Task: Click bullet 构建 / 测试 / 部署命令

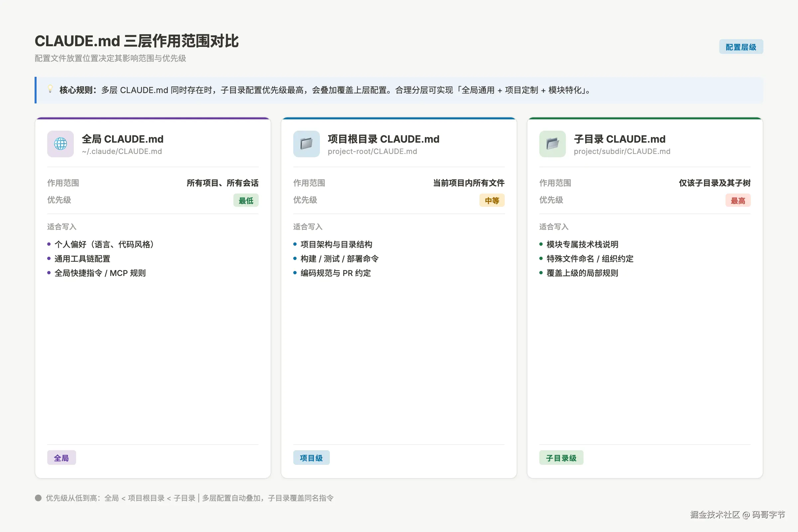Action: point(339,259)
